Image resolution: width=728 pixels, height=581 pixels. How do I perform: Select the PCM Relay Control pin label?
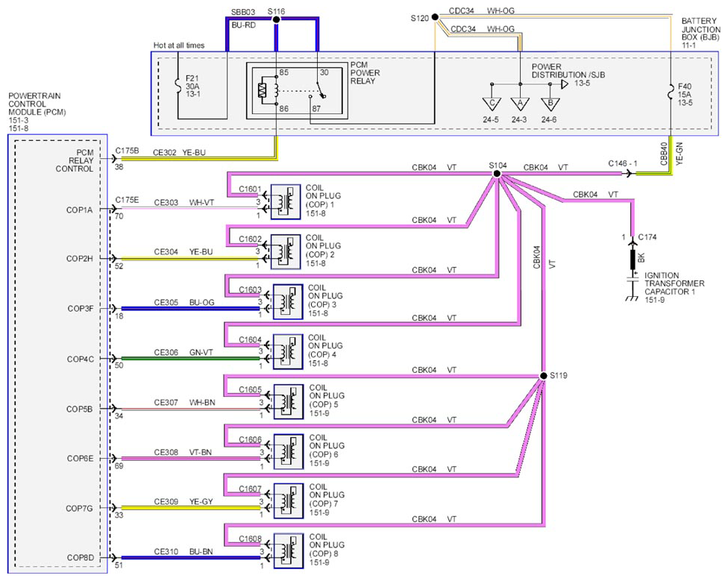pos(75,160)
